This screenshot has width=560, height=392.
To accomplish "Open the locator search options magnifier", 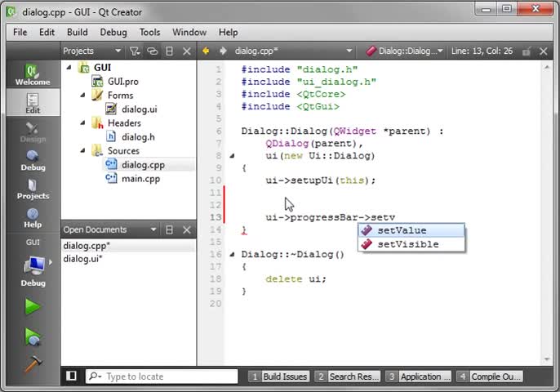I will [95, 376].
